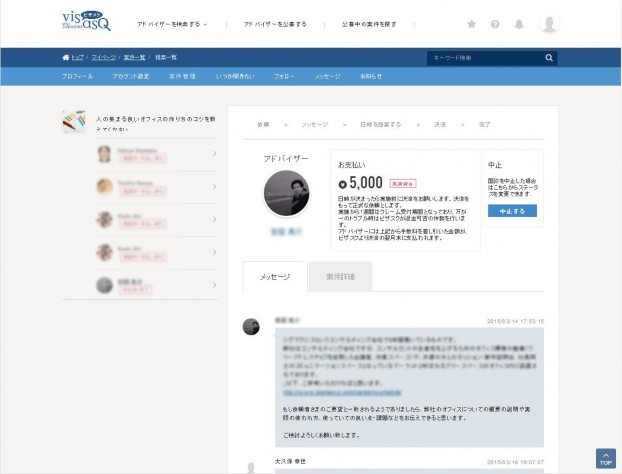This screenshot has height=474, width=622.
Task: Select the gray round advisor avatar in the sidebar
Action: click(x=104, y=285)
